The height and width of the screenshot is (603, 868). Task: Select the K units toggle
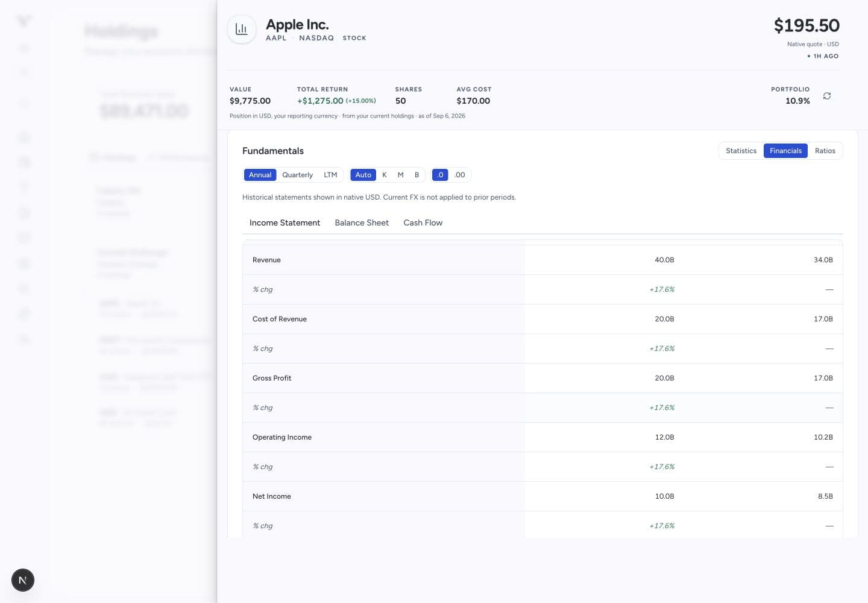[385, 175]
